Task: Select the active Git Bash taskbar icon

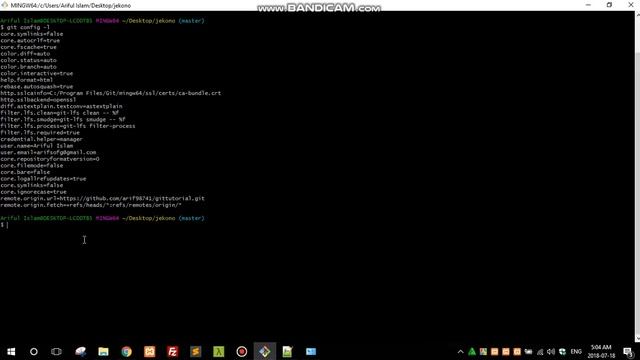Action: (x=264, y=351)
